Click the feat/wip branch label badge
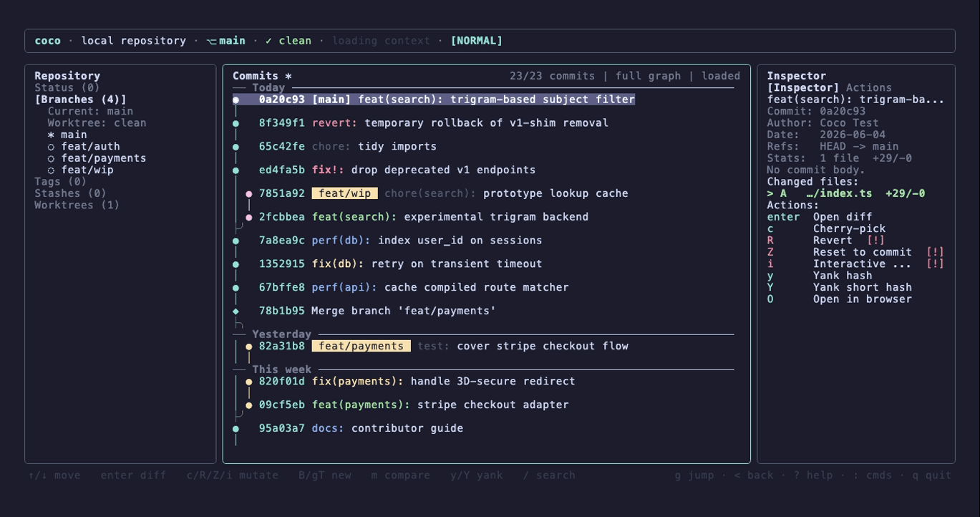Screen dimensions: 980x517 coord(345,193)
